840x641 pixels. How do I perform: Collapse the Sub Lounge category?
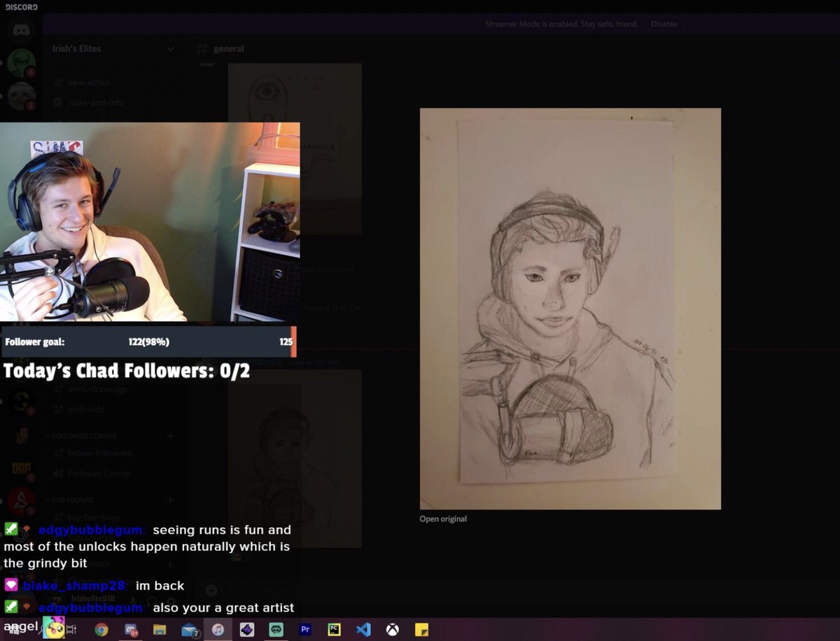pyautogui.click(x=71, y=500)
